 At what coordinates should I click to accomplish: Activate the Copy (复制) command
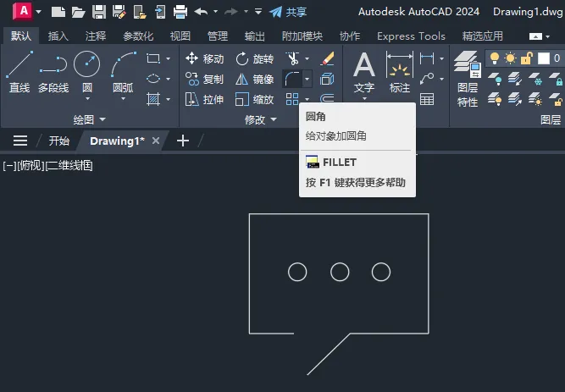tap(204, 79)
